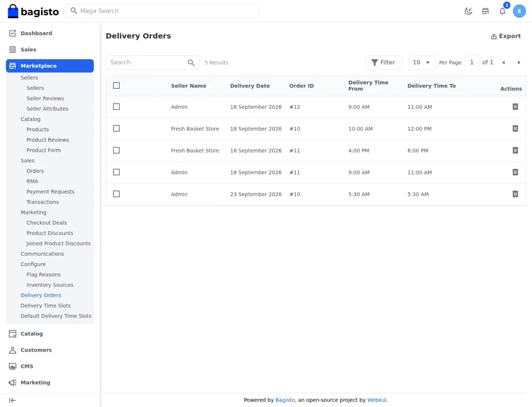Click the CMS sidebar icon
Viewport: 532px width, 407px height.
[x=12, y=366]
